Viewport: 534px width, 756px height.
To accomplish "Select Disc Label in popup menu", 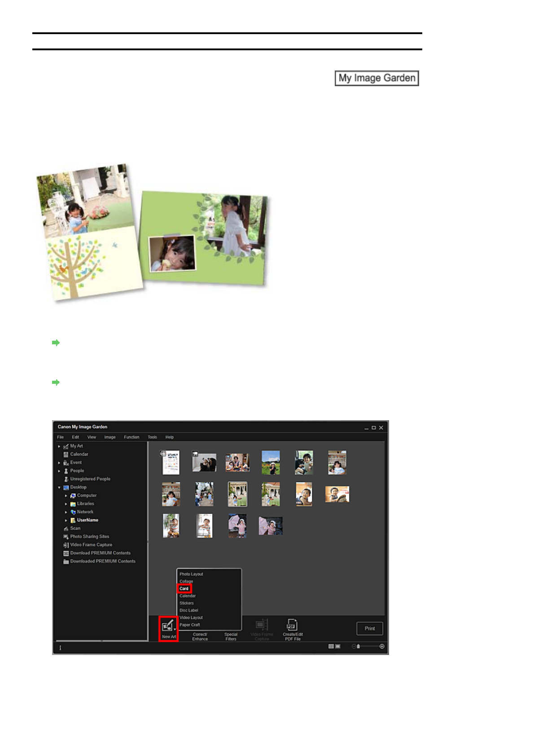I will 189,611.
